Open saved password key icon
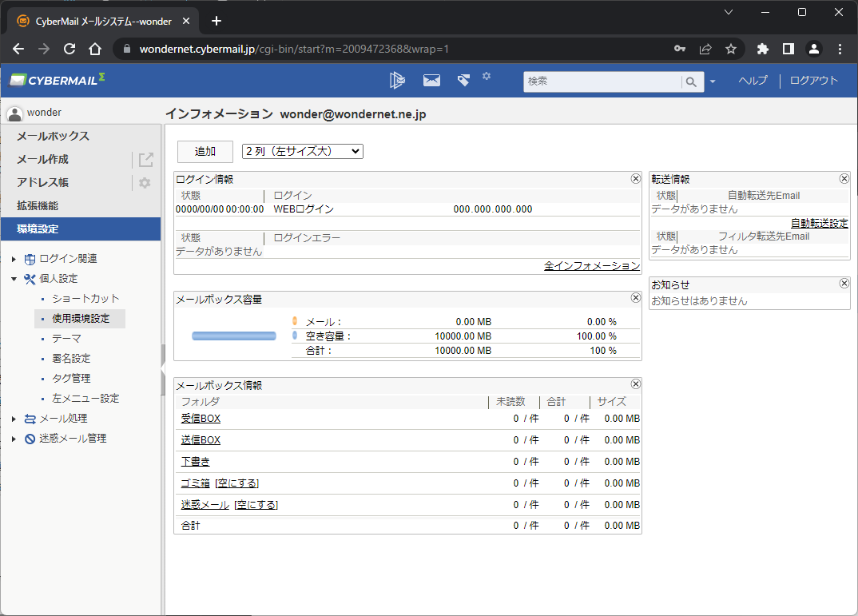Image resolution: width=858 pixels, height=616 pixels. (680, 49)
